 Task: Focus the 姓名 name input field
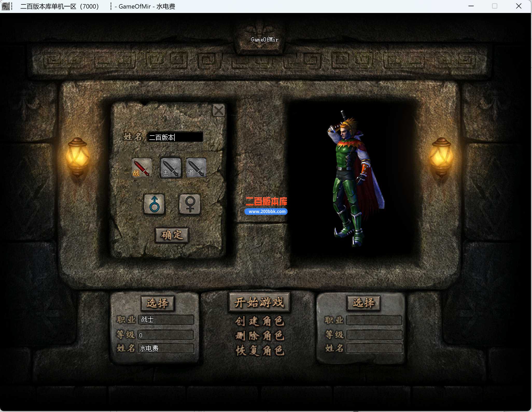point(175,137)
